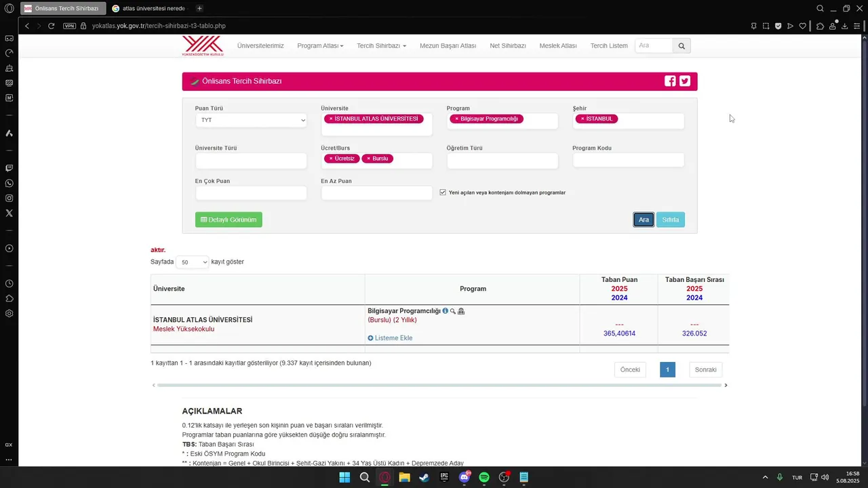868x488 pixels.
Task: Open the sidebar player icon
Action: (x=9, y=248)
